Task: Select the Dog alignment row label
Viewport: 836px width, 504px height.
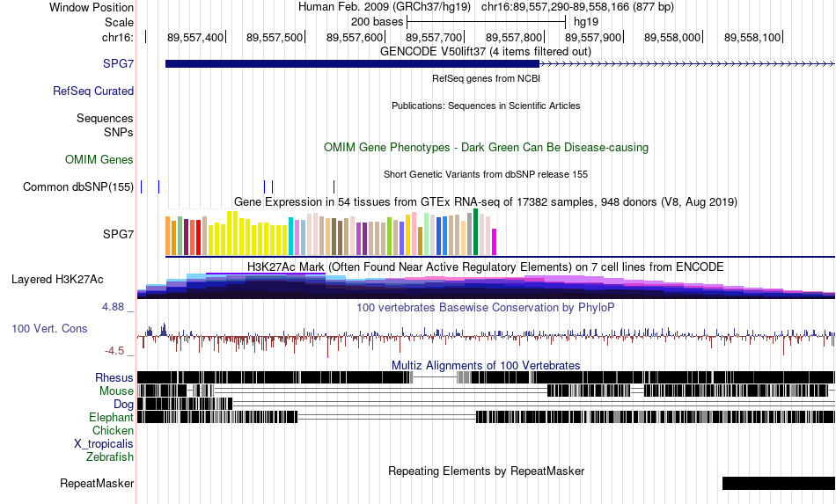Action: coord(123,405)
